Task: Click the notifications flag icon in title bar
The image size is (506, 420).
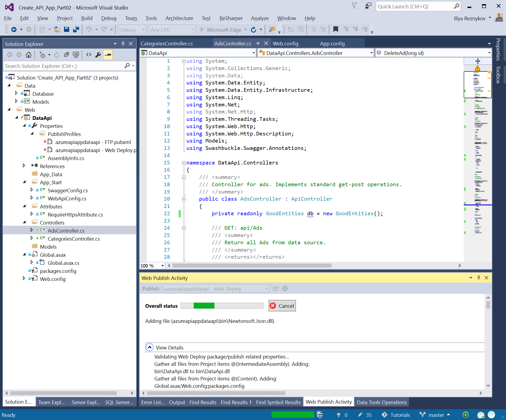Action: [354, 6]
